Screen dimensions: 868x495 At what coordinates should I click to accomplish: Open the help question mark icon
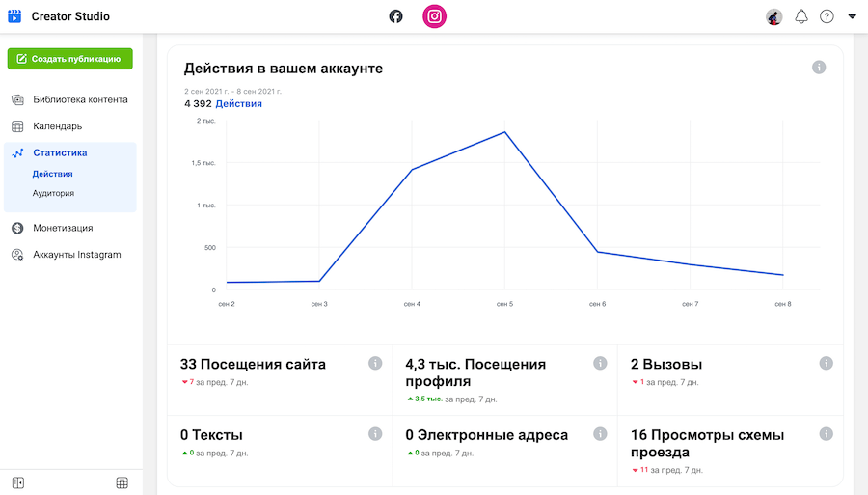point(827,16)
